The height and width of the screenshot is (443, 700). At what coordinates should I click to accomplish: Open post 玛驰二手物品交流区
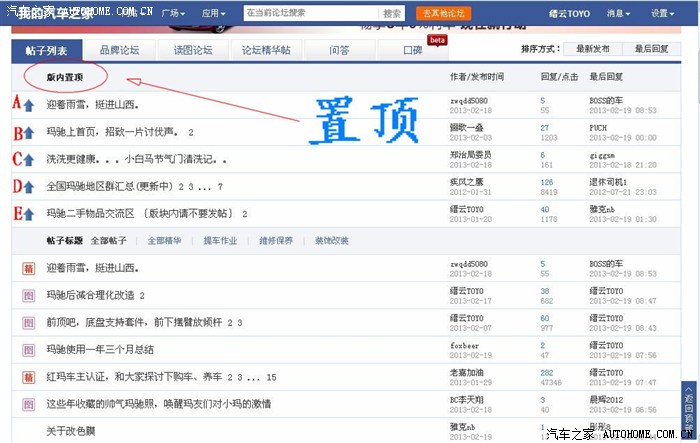(140, 214)
